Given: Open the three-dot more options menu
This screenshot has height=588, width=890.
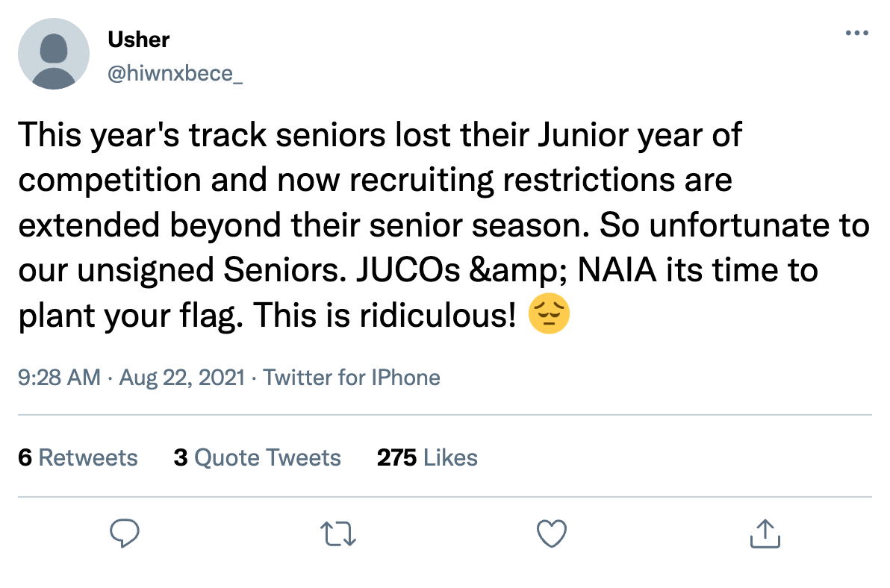Looking at the screenshot, I should coord(857,34).
